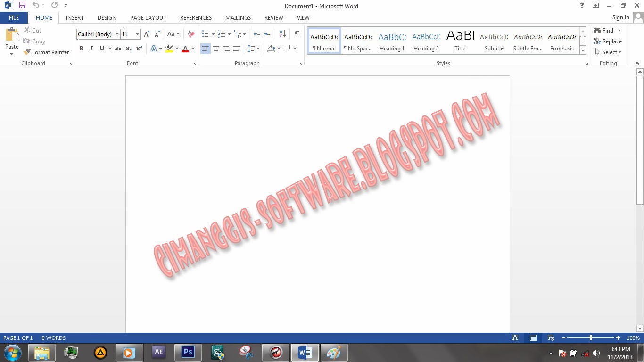This screenshot has height=362, width=644.
Task: Apply the No Spacing style
Action: coord(358,41)
